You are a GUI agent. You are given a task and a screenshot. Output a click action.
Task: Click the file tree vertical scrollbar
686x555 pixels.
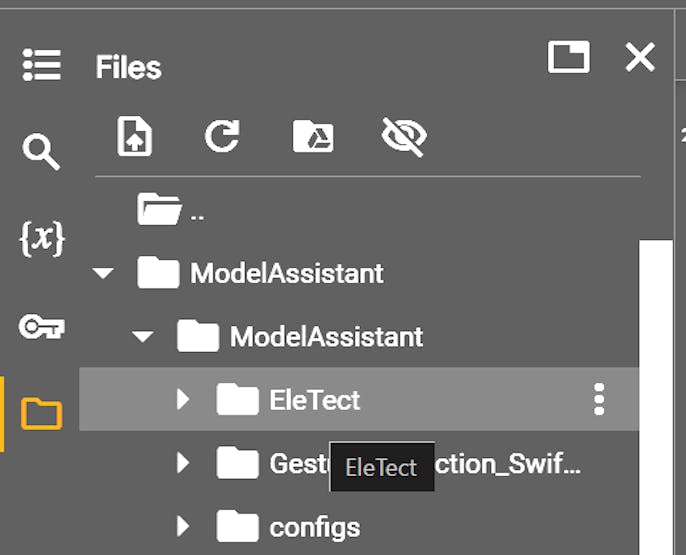pyautogui.click(x=656, y=400)
